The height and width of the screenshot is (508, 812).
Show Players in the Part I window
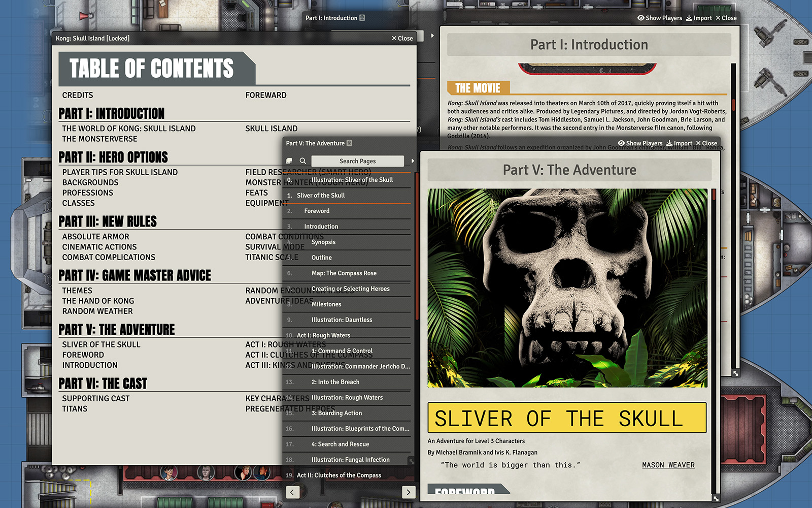[x=660, y=18]
